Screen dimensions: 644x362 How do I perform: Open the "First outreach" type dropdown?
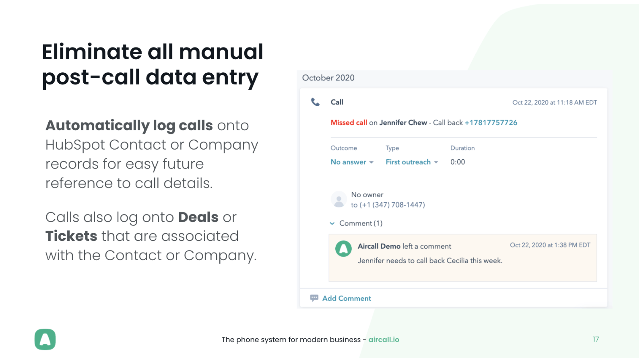point(412,162)
